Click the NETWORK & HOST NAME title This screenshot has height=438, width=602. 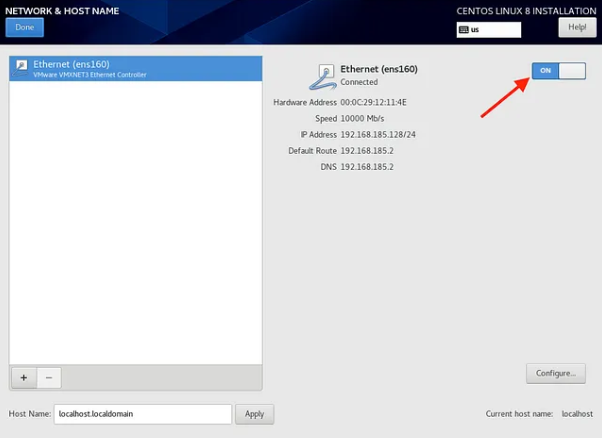(x=62, y=11)
